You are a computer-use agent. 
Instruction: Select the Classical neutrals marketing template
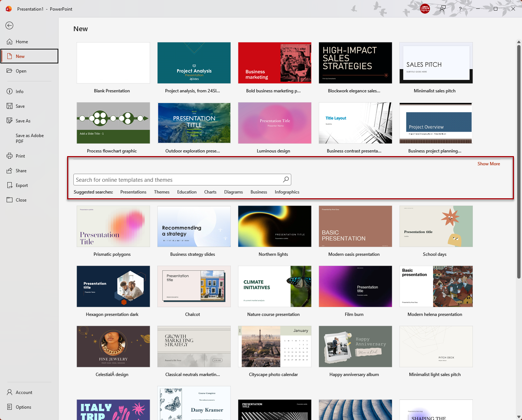(194, 346)
